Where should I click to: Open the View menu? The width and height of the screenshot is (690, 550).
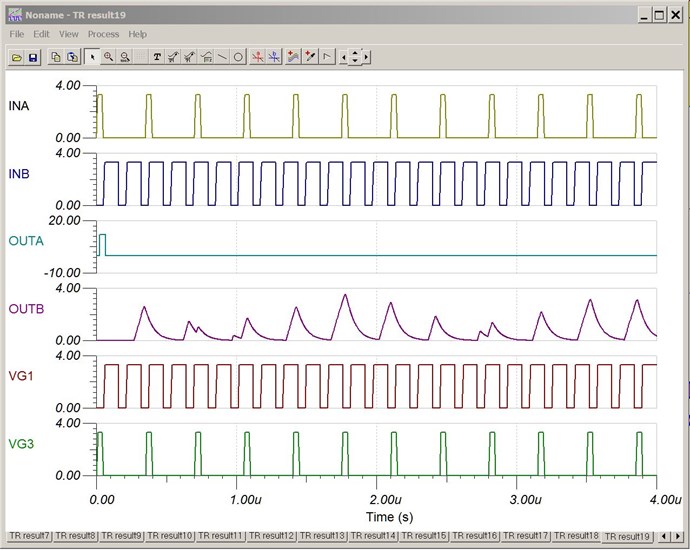[x=69, y=34]
